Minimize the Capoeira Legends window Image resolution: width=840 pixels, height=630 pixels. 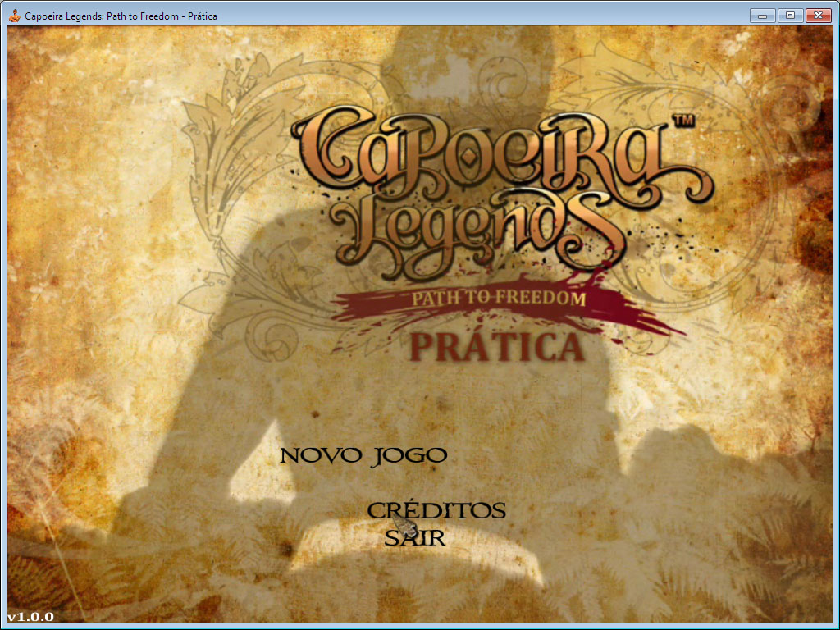click(762, 16)
